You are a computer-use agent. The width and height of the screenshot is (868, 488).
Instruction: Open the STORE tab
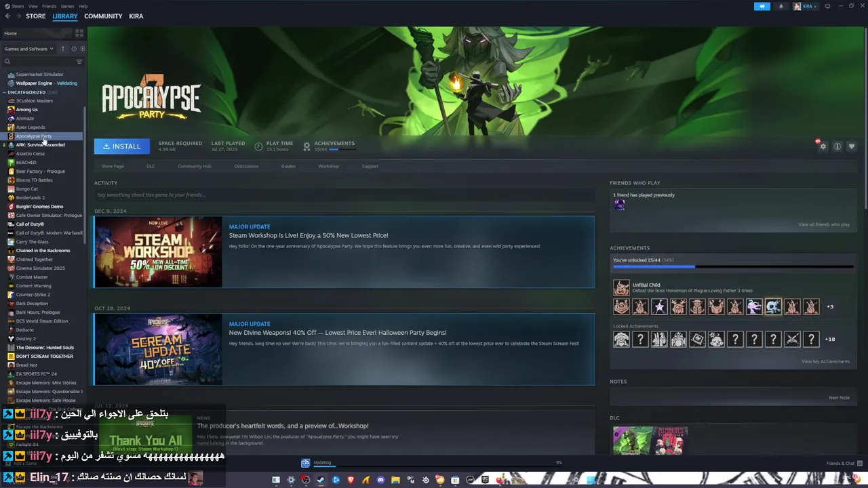tap(35, 16)
